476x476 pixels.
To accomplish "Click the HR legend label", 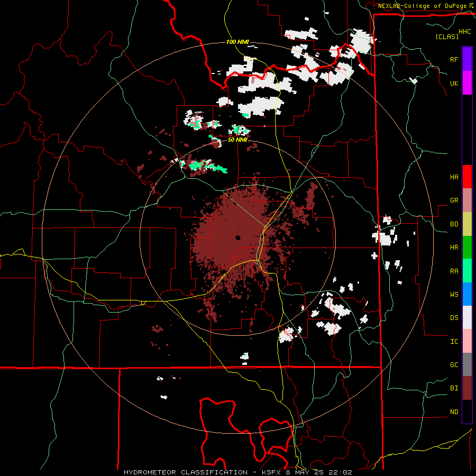I will (454, 248).
